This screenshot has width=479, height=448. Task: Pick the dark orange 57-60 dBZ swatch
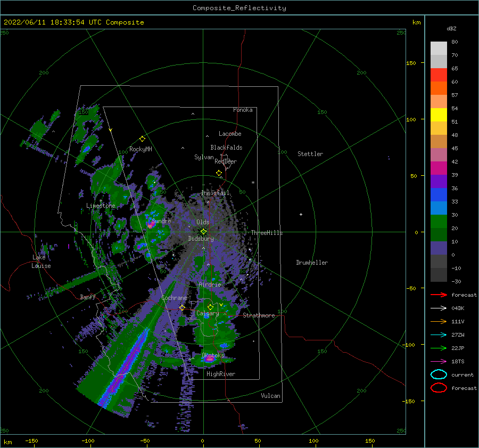tap(439, 88)
